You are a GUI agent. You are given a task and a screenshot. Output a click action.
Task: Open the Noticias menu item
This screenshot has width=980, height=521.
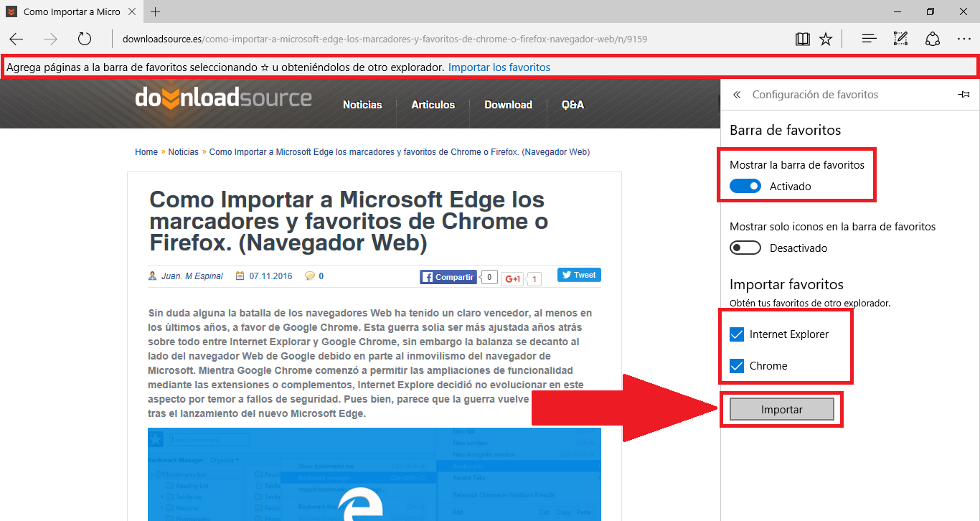[362, 105]
